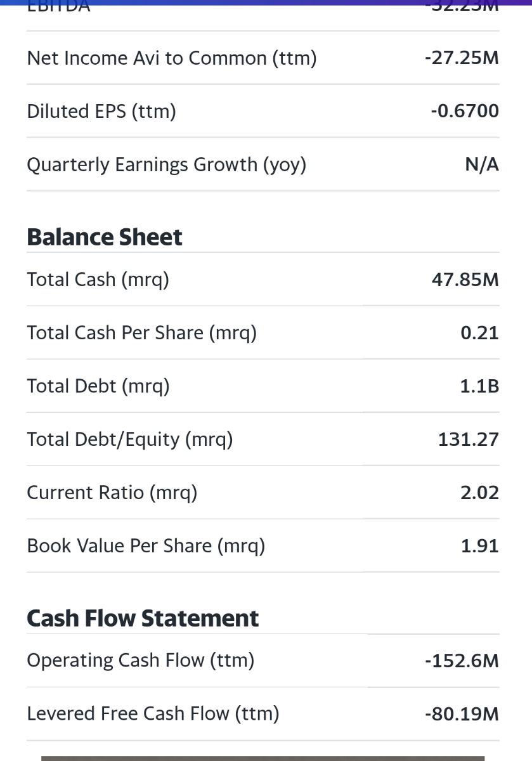Click the 131.27 debt/equity value

click(469, 439)
